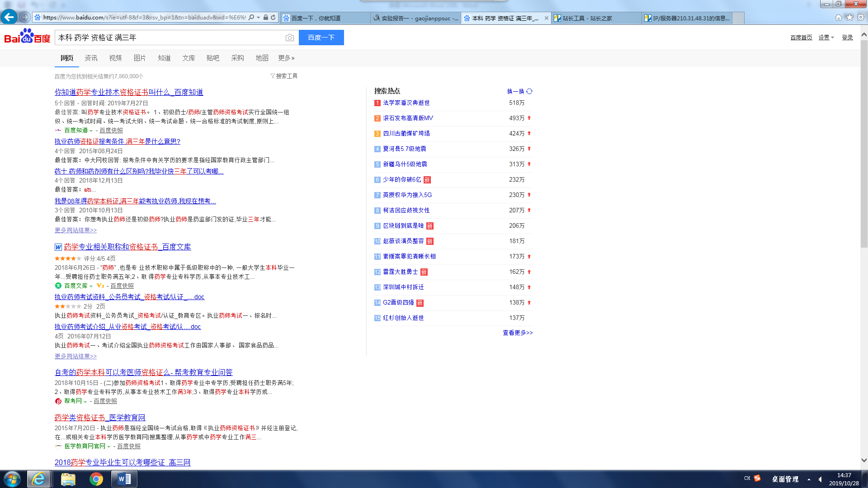Open the IE tools gear icon
868x488 pixels.
point(861,17)
